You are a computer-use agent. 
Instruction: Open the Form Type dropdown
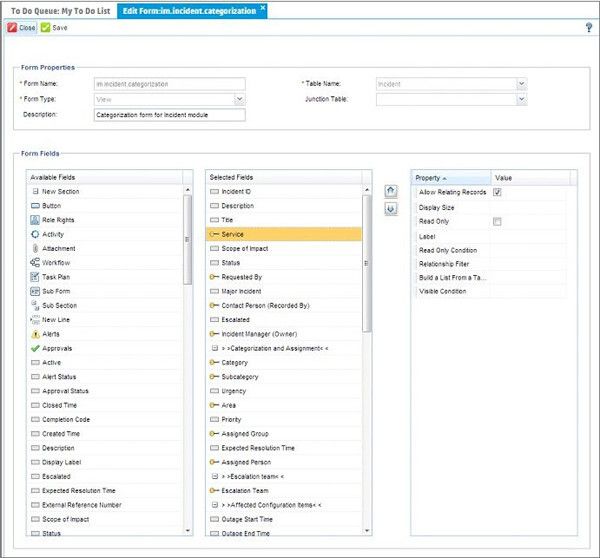click(240, 100)
